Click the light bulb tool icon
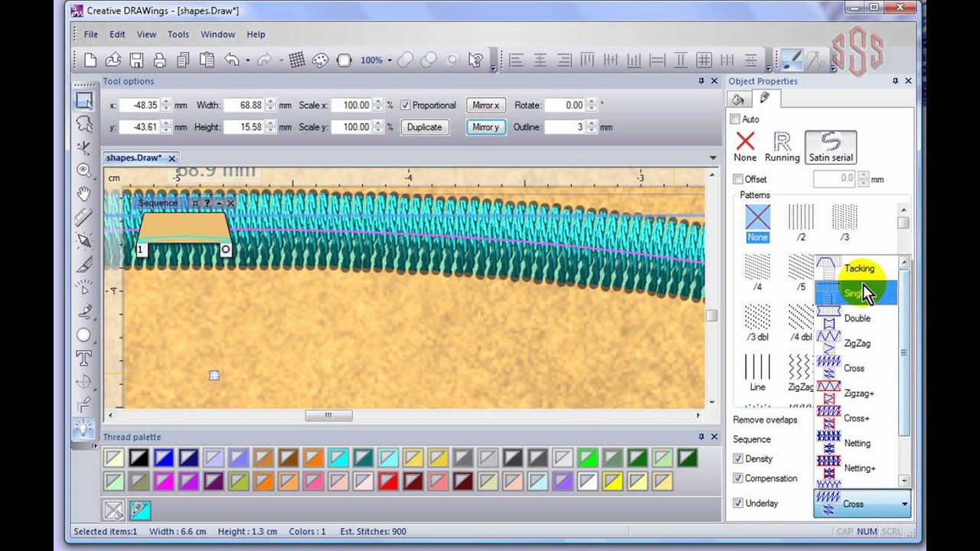The width and height of the screenshot is (980, 551). click(84, 429)
